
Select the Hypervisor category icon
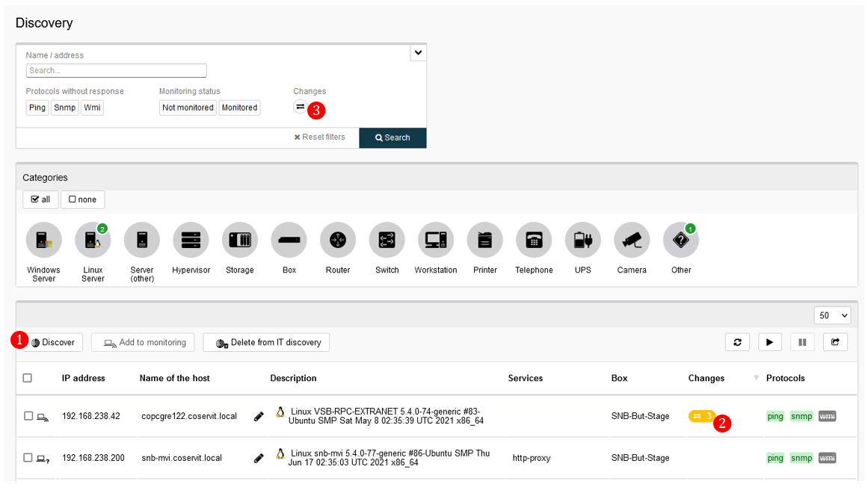191,240
